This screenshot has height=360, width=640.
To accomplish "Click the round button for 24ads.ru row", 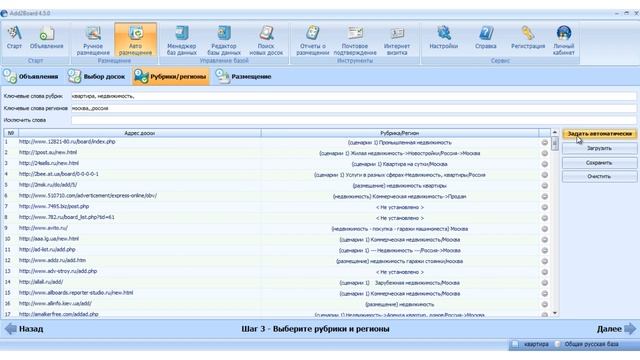I will [544, 164].
